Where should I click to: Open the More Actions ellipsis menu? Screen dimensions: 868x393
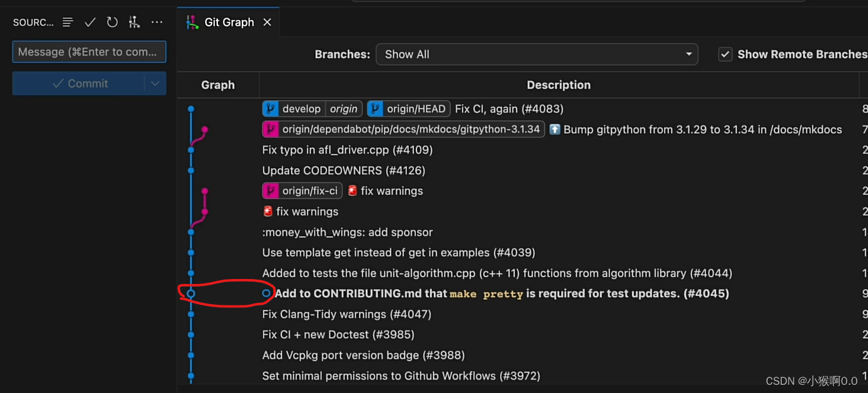(x=156, y=22)
